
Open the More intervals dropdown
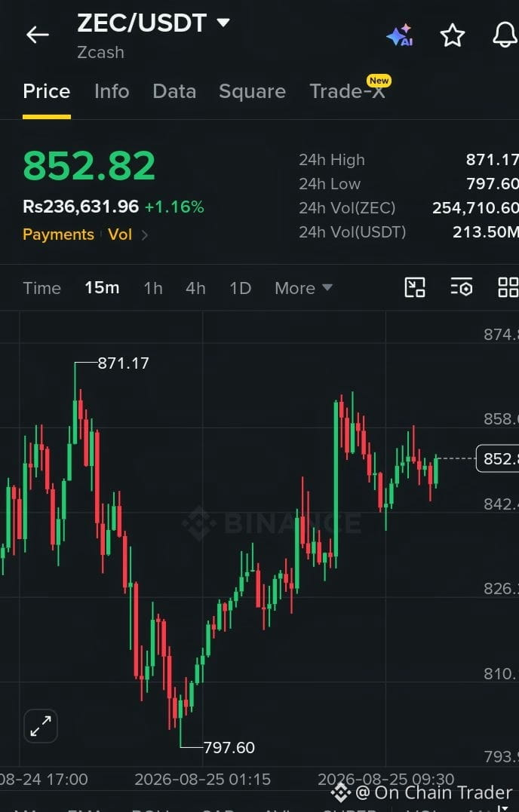(x=303, y=288)
